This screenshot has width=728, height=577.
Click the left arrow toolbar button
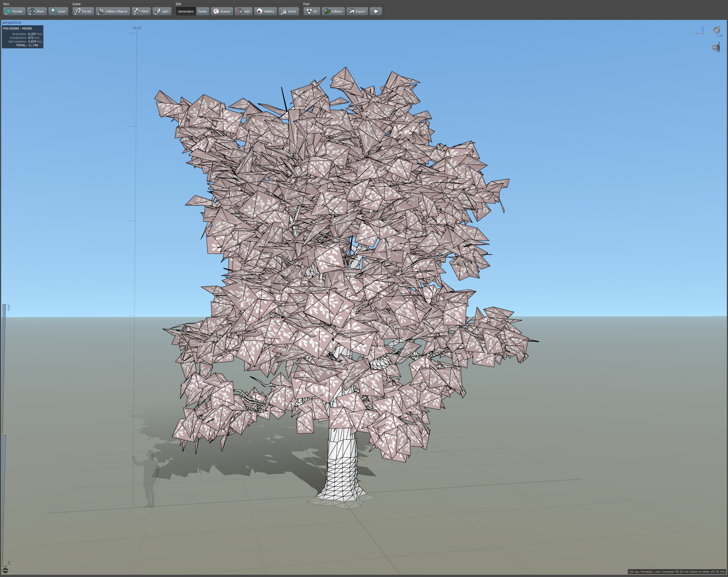click(x=376, y=11)
